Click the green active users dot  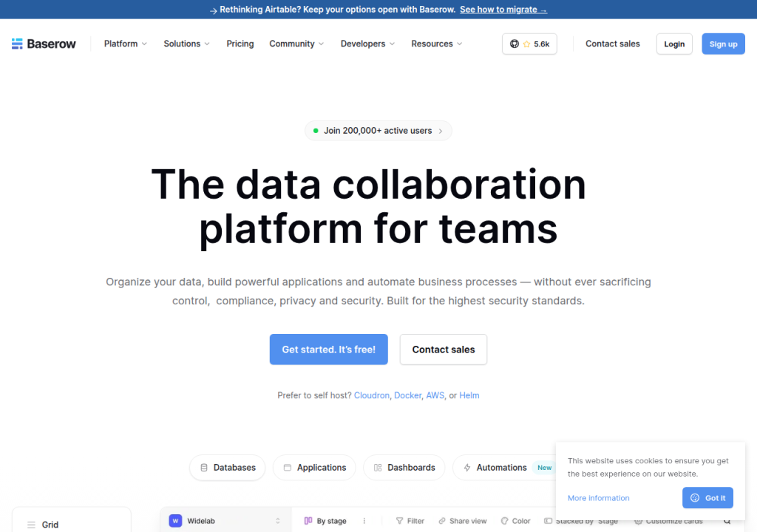tap(316, 131)
